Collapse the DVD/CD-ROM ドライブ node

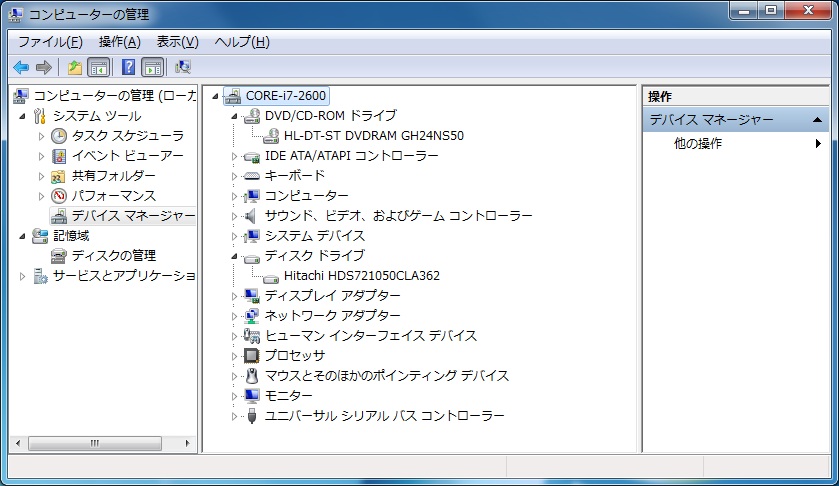click(234, 116)
